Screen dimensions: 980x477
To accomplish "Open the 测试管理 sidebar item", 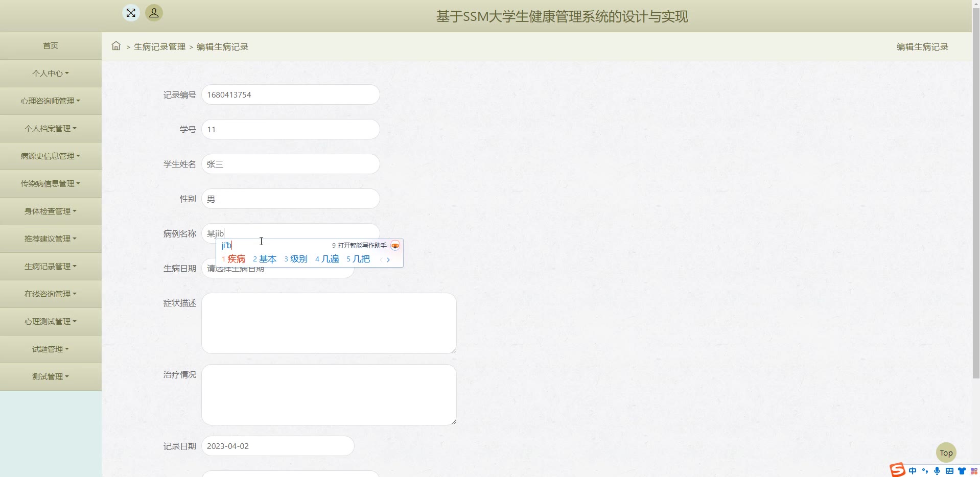I will coord(51,376).
